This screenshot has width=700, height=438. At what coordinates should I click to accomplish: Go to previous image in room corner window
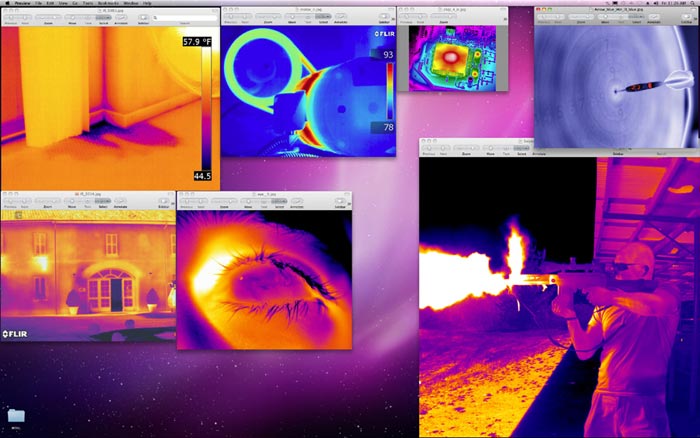[11, 17]
